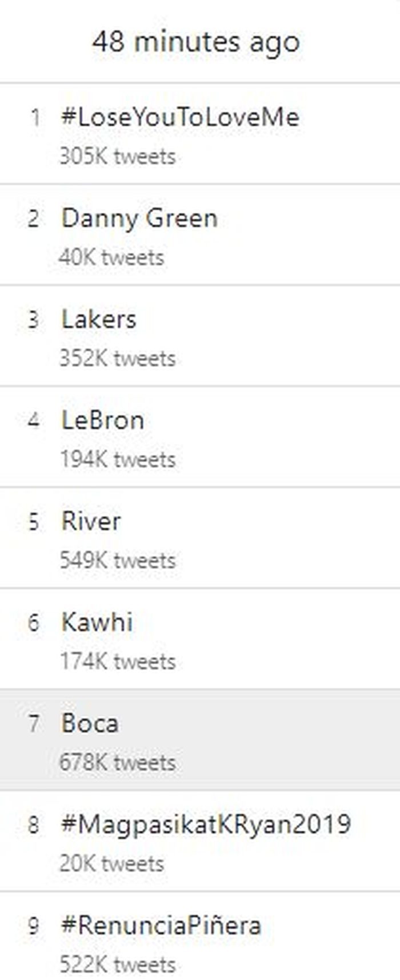Select the Danny Green trend
Image resolution: width=400 pixels, height=980 pixels.
(x=139, y=219)
